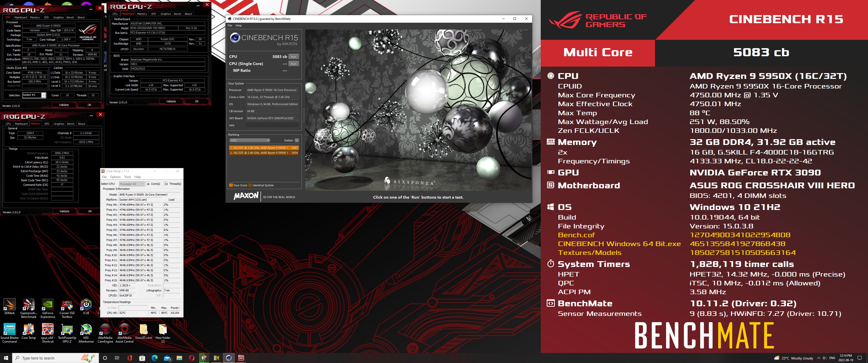Click the ENG language indicator
This screenshot has height=363, width=868.
(832, 358)
